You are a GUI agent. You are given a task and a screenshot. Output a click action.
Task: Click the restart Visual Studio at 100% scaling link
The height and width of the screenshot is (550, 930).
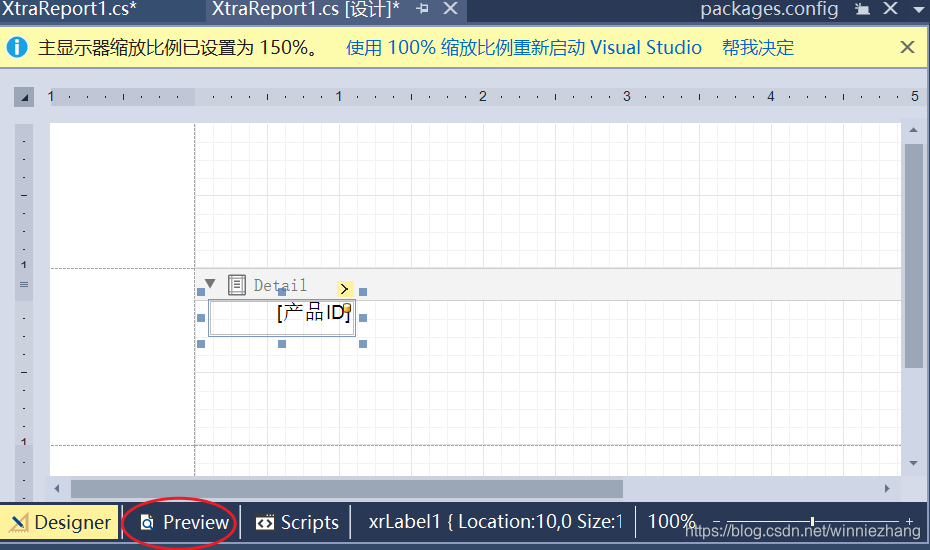pos(524,47)
